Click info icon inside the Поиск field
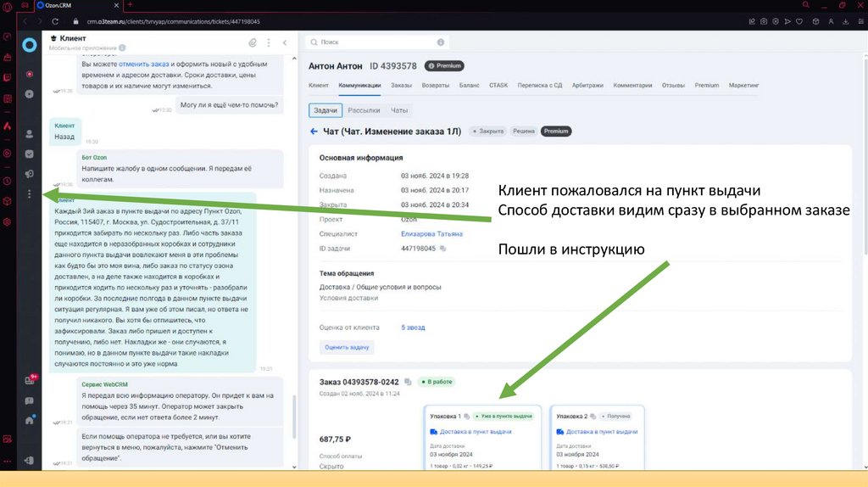Screen dimensions: 868x487 (x=441, y=42)
